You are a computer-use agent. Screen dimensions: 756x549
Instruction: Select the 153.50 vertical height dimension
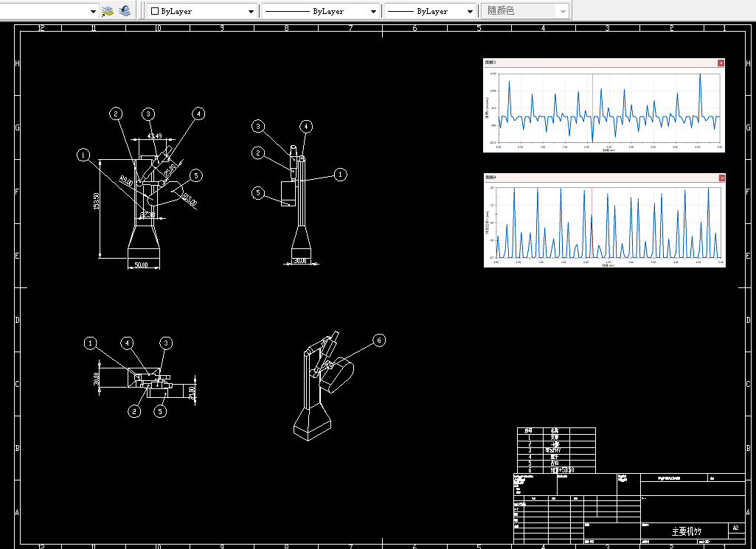coord(96,201)
